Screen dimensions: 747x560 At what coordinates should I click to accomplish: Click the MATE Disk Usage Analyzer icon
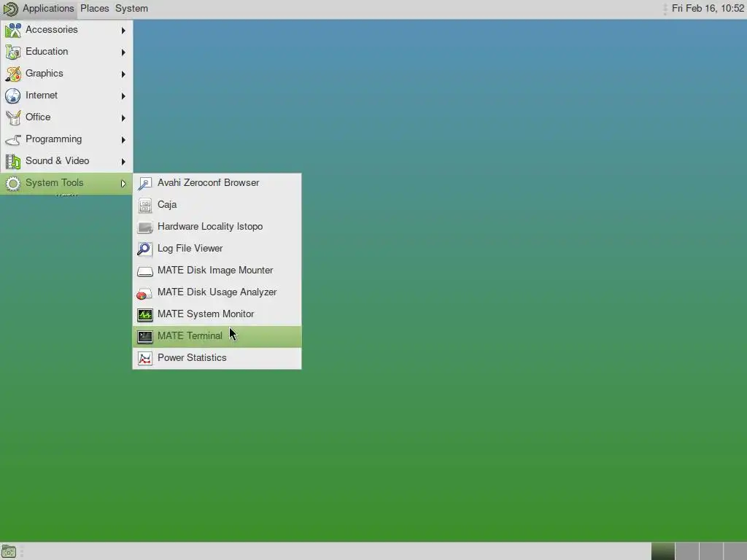point(145,293)
